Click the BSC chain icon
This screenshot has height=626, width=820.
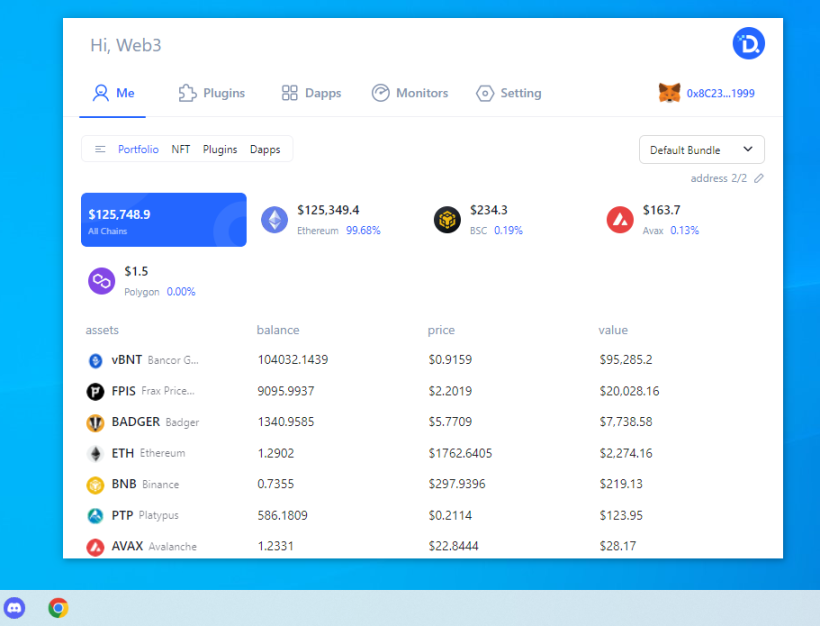447,220
